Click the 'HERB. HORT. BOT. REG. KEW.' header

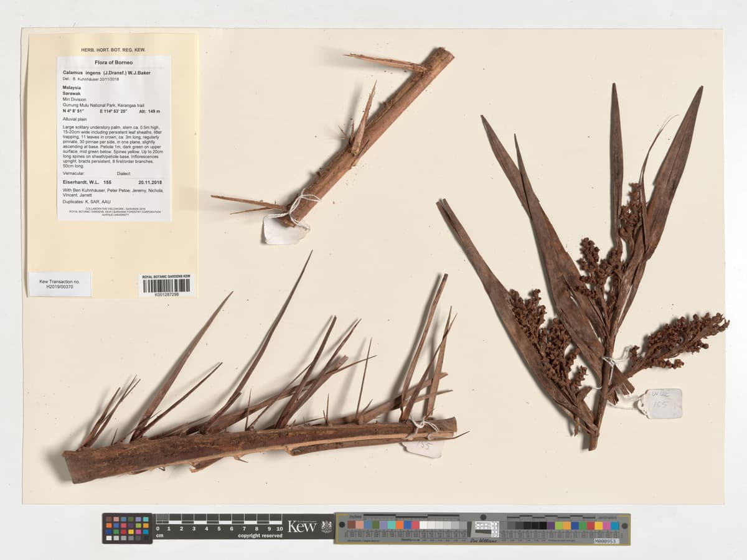pyautogui.click(x=114, y=50)
